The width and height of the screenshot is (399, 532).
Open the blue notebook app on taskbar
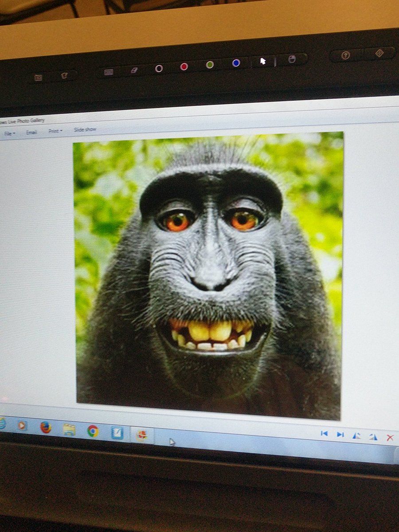click(117, 433)
